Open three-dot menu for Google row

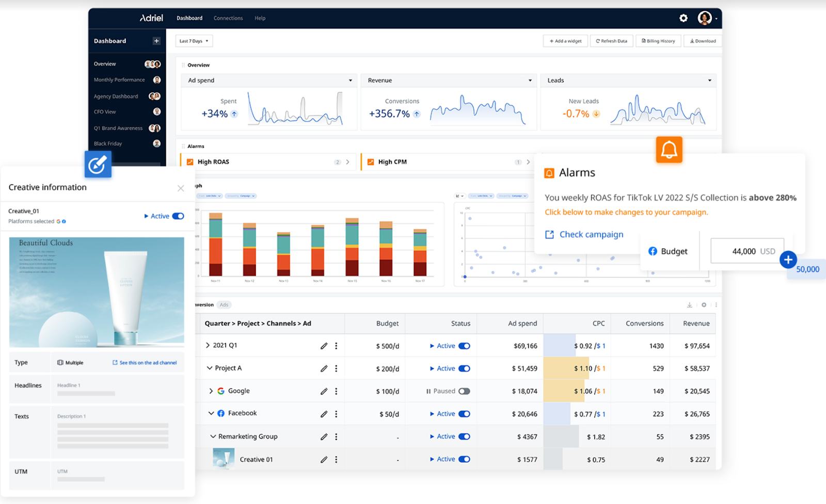336,391
